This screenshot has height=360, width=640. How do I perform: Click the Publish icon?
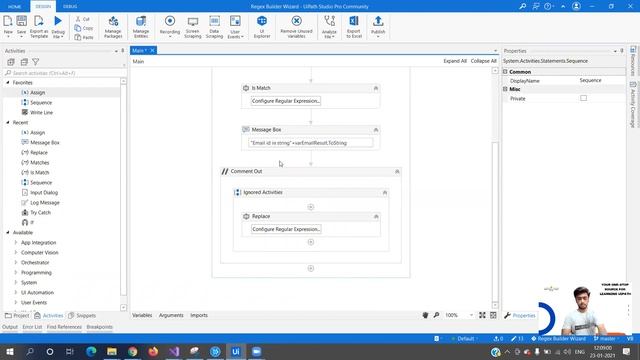[378, 21]
